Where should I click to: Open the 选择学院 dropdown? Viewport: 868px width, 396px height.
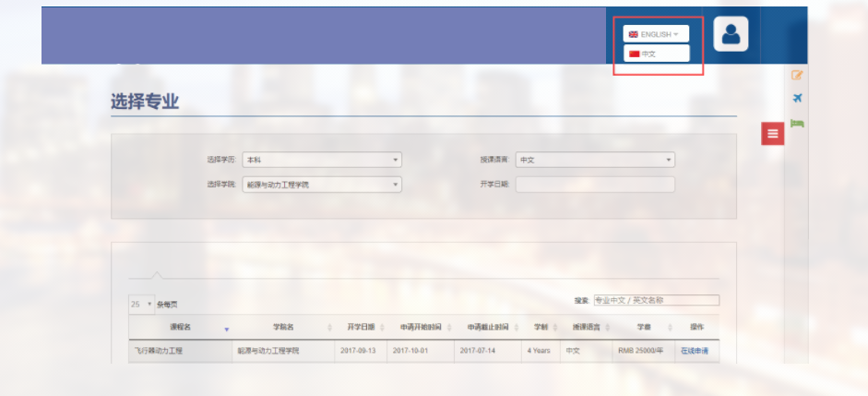pos(321,185)
